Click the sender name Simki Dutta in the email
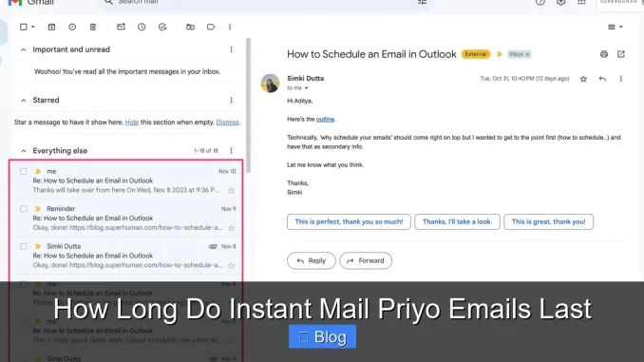The height and width of the screenshot is (362, 644). click(x=305, y=79)
